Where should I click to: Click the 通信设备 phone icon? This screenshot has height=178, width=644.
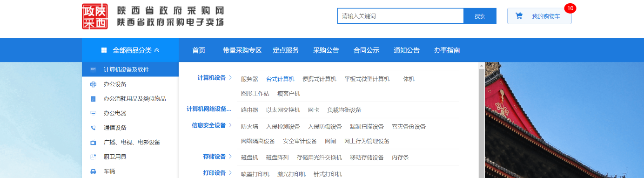[x=93, y=128]
